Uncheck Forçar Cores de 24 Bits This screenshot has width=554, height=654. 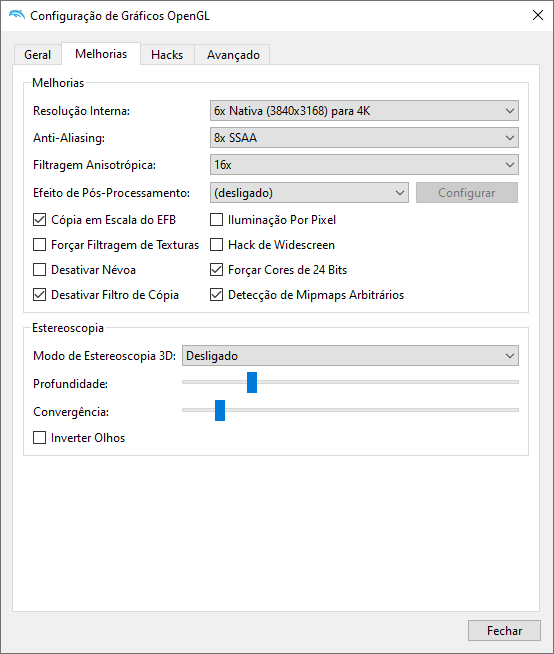tap(217, 270)
